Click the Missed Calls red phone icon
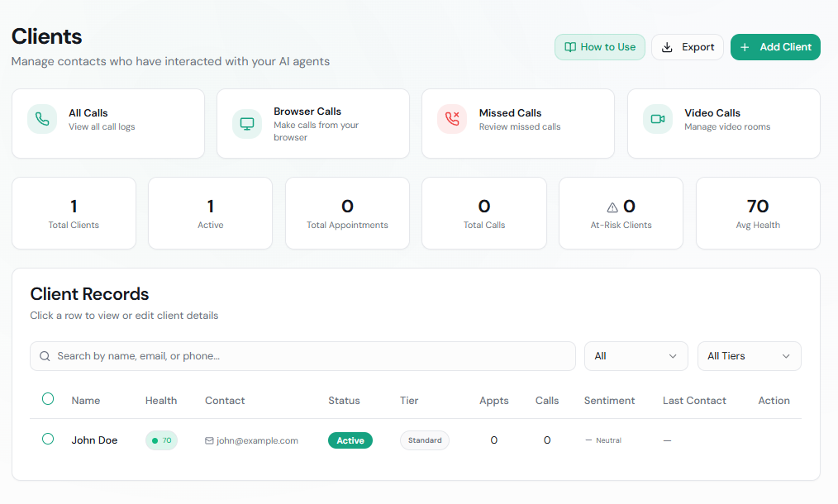The height and width of the screenshot is (504, 838). [x=452, y=119]
